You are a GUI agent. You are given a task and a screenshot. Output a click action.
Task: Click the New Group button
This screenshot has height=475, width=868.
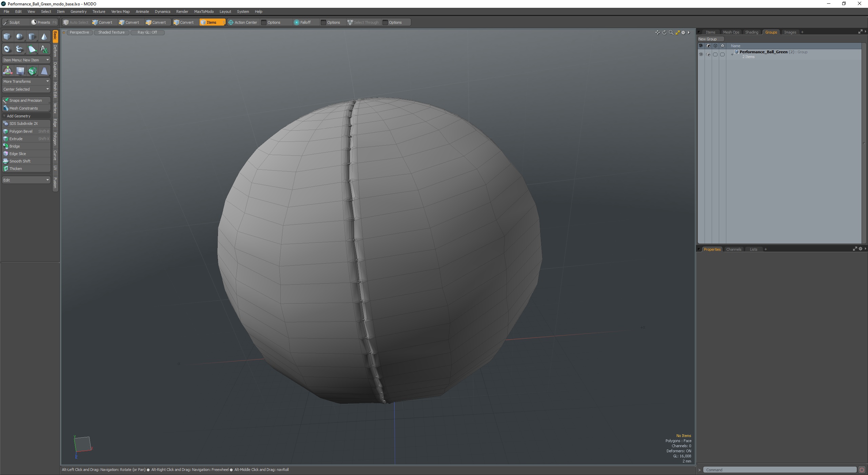[710, 39]
